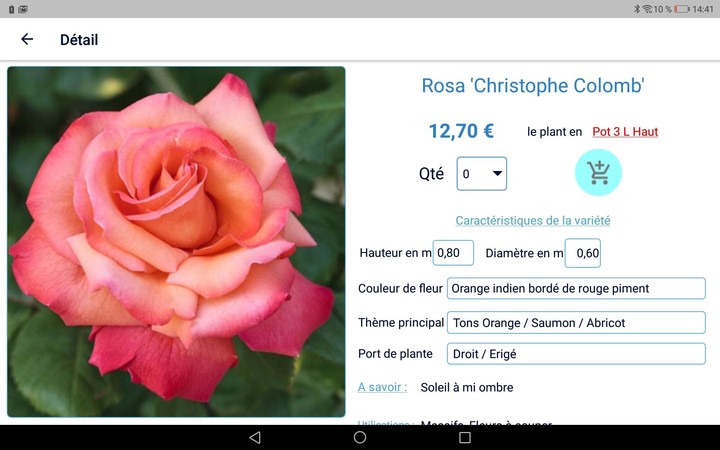Open Caractéristiques de la variété link
720x450 pixels.
pos(533,220)
